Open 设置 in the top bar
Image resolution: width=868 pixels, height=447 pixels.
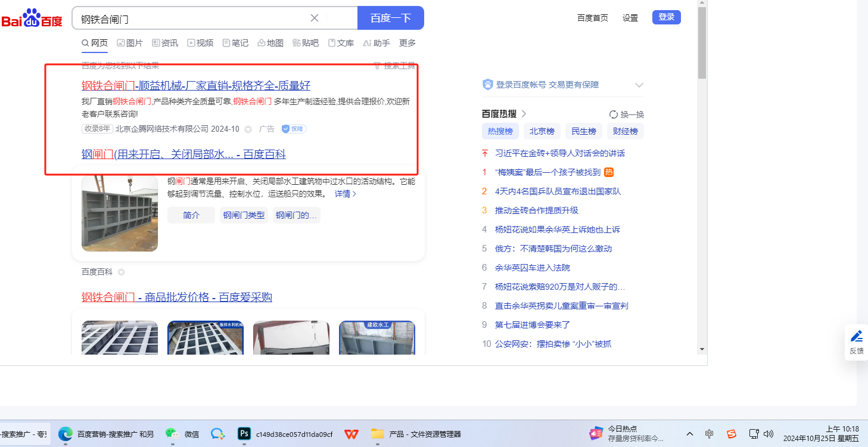630,18
